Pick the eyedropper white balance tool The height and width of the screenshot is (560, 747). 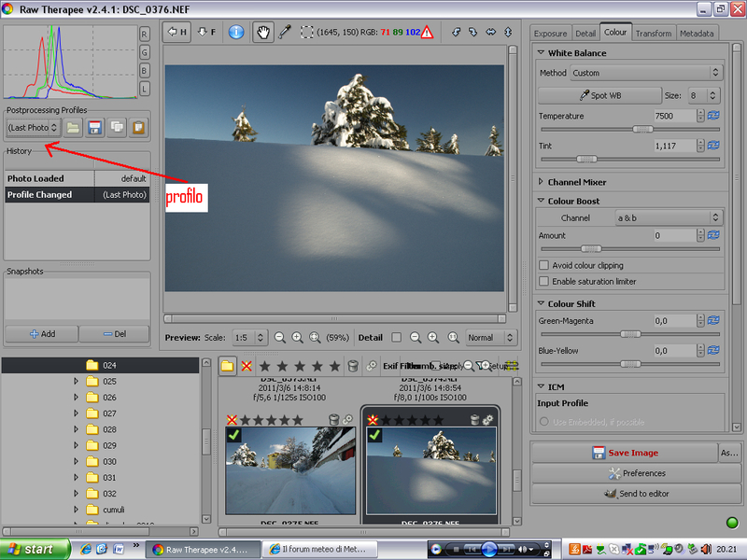[x=286, y=32]
